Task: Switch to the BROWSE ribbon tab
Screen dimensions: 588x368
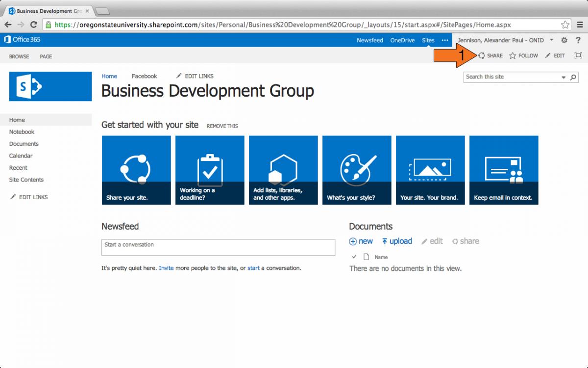Action: pos(19,56)
